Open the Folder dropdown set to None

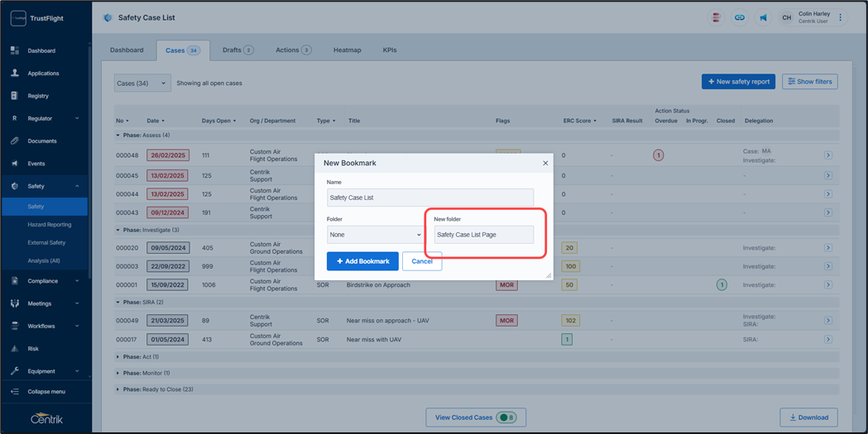point(375,235)
